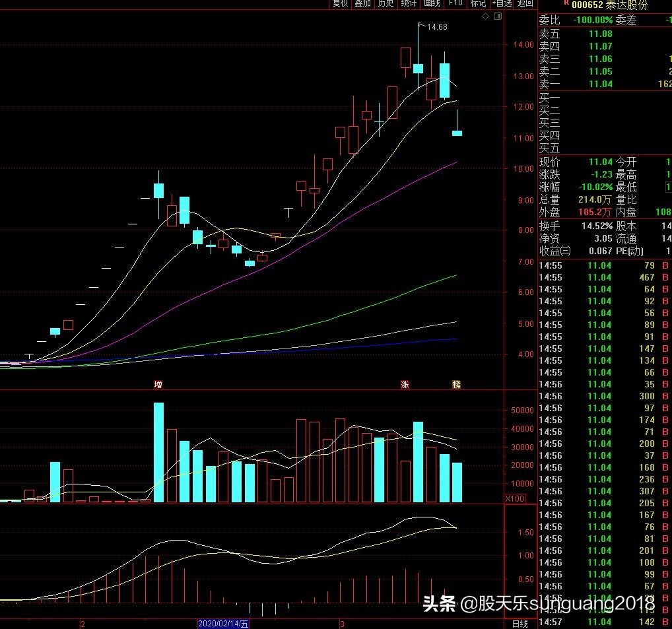Select the 画线 drawing tool

(432, 3)
